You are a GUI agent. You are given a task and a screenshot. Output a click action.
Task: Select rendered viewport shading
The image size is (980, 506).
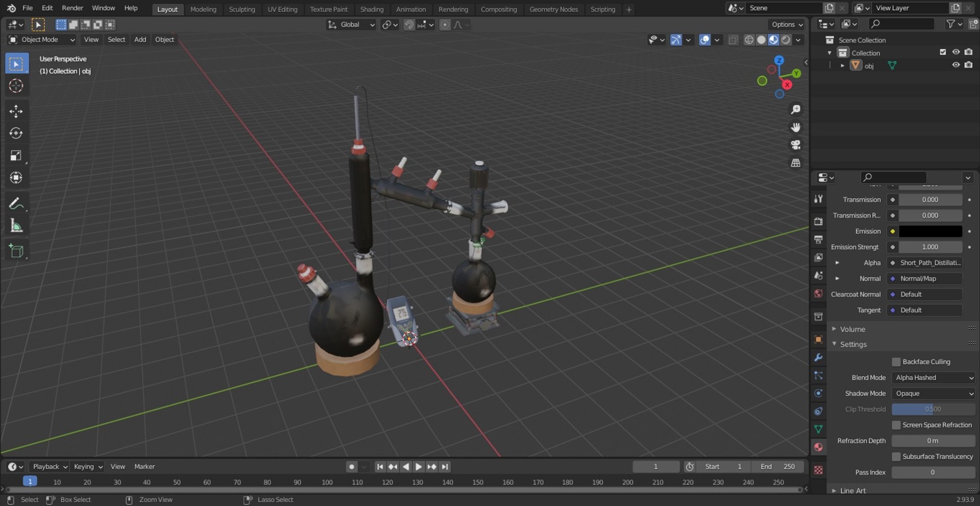(x=786, y=40)
